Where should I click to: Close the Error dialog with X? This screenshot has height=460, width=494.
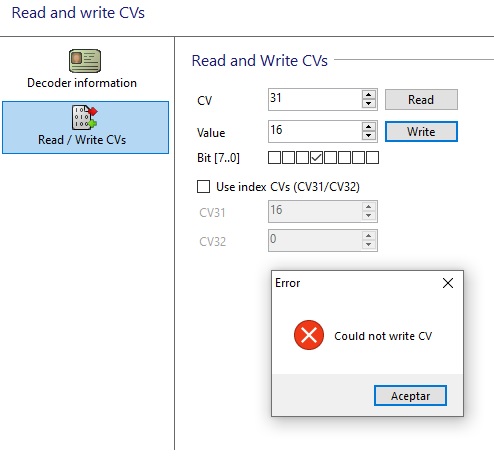[448, 283]
